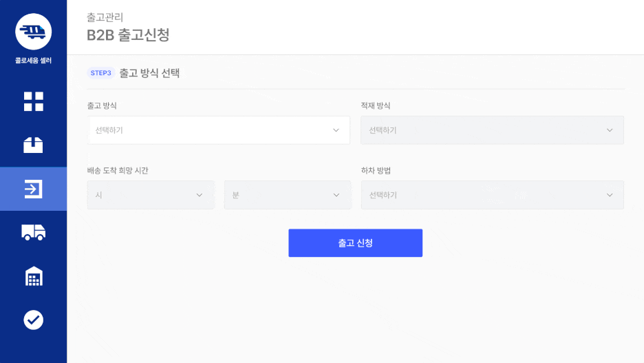Click the Colosseum Seller train logo
This screenshot has height=363, width=644.
[x=33, y=32]
